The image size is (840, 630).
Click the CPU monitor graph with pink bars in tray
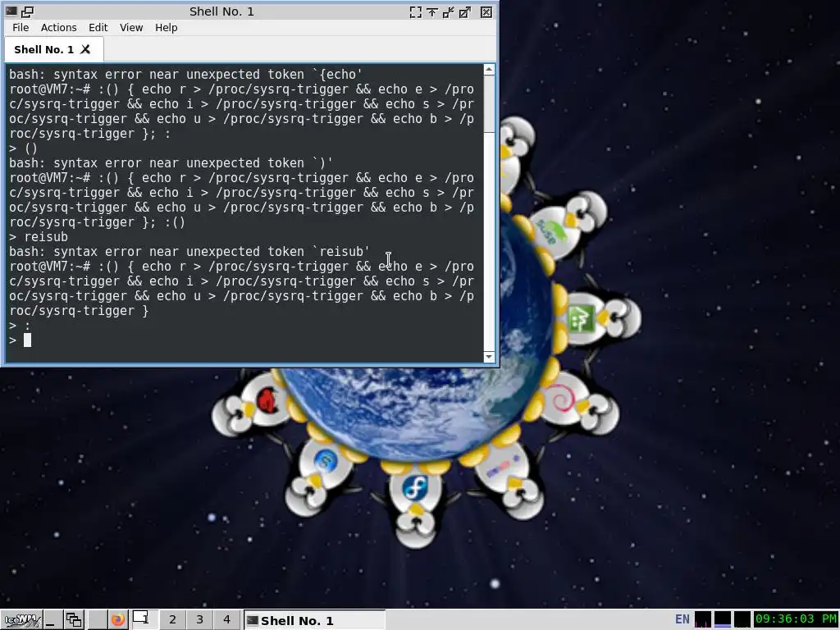(703, 619)
